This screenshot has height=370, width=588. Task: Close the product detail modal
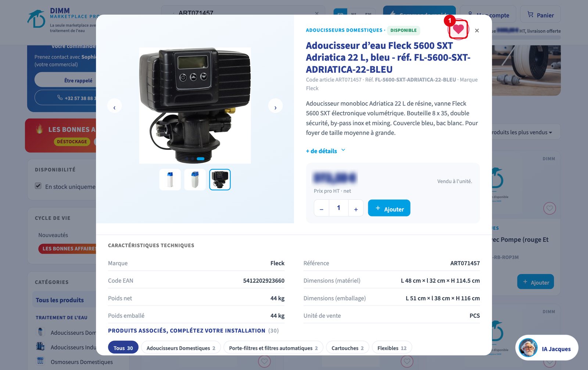(x=477, y=30)
